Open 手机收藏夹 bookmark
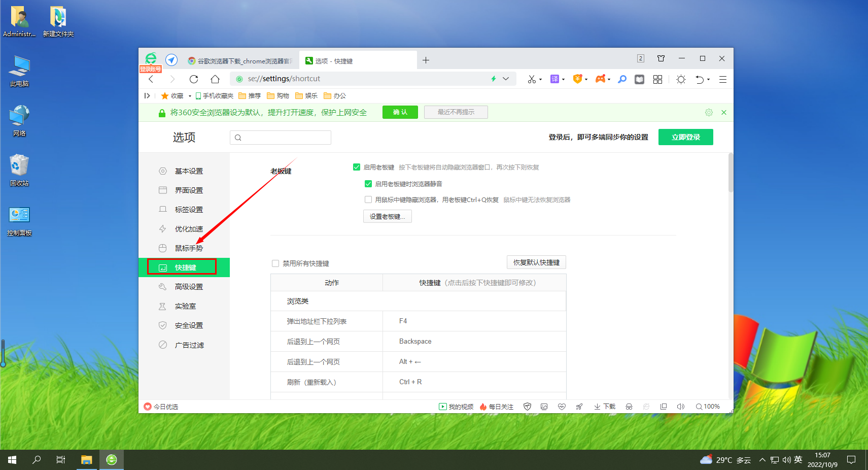This screenshot has height=470, width=868. pyautogui.click(x=214, y=96)
